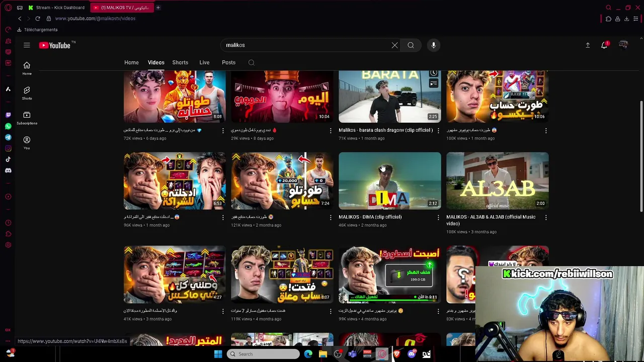Open Windows Start menu
644x362 pixels.
pyautogui.click(x=218, y=354)
